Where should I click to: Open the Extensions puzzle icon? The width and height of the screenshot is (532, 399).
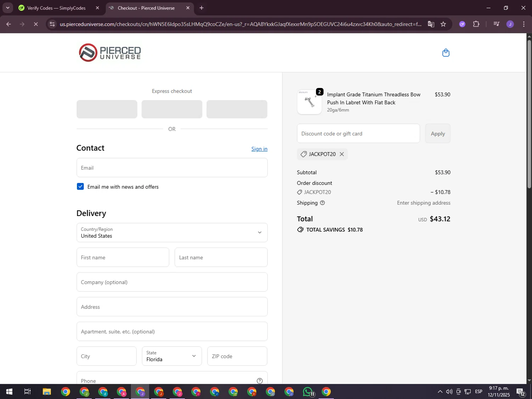click(476, 24)
